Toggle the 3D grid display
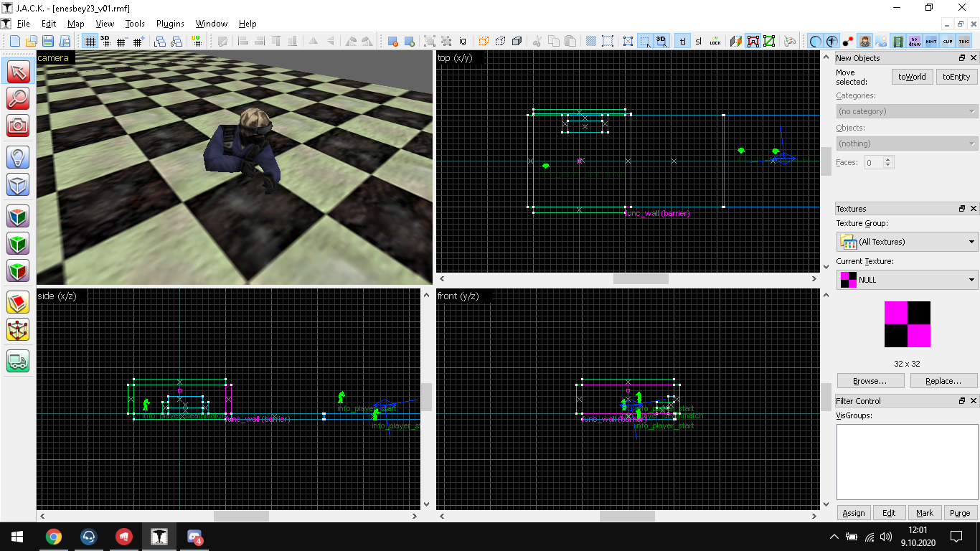The width and height of the screenshot is (980, 551). pos(105,41)
